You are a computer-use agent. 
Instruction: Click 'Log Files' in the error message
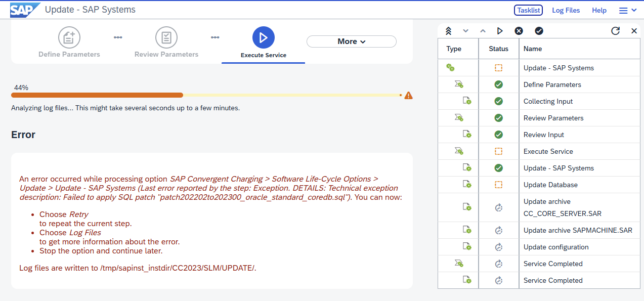pyautogui.click(x=85, y=232)
